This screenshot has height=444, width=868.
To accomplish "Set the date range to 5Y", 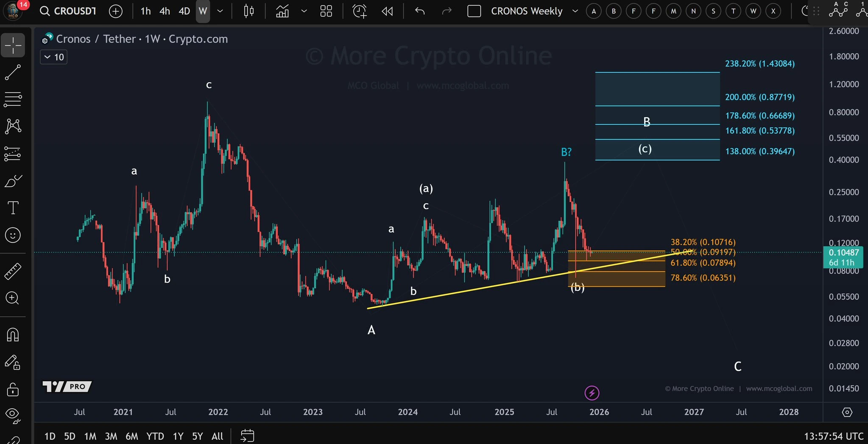I will pyautogui.click(x=198, y=436).
